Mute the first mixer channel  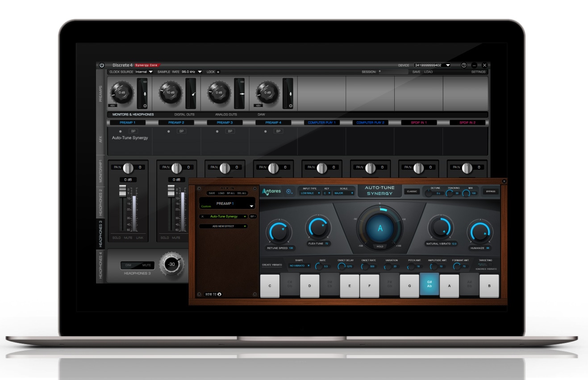tap(128, 238)
